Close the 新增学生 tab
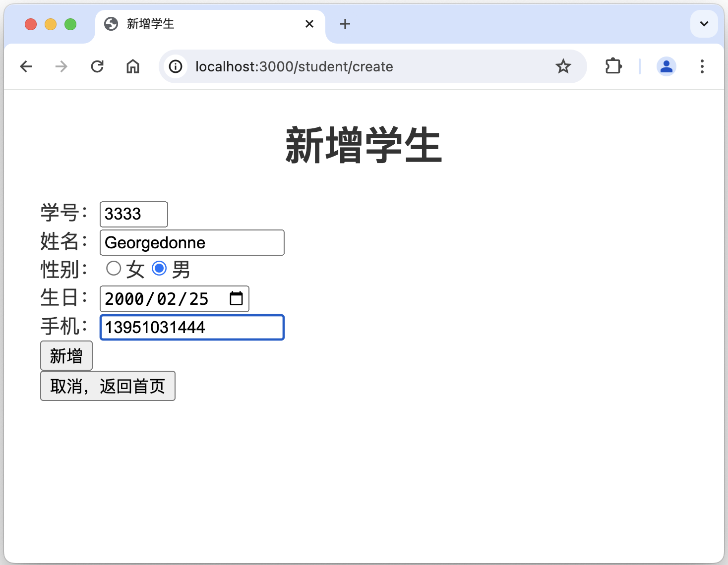The height and width of the screenshot is (565, 728). (309, 24)
